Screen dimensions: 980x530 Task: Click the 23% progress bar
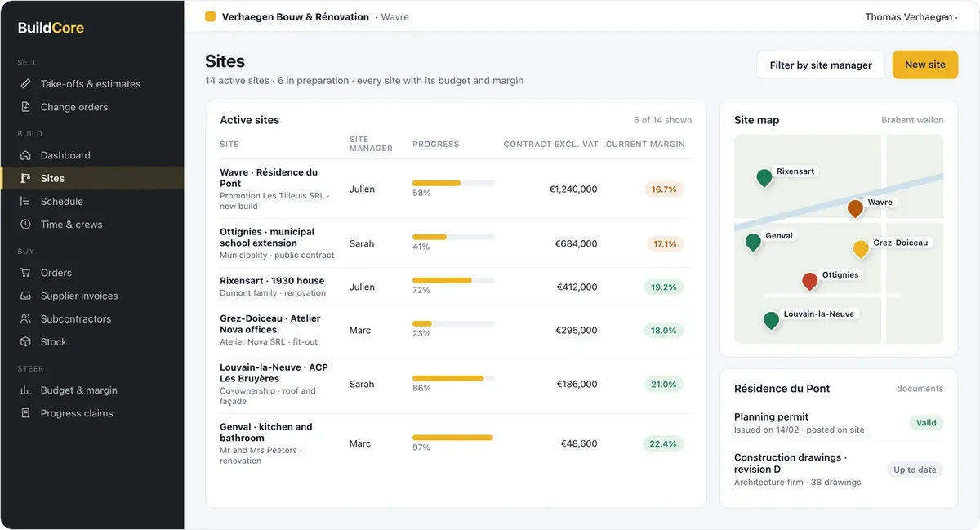(x=453, y=324)
